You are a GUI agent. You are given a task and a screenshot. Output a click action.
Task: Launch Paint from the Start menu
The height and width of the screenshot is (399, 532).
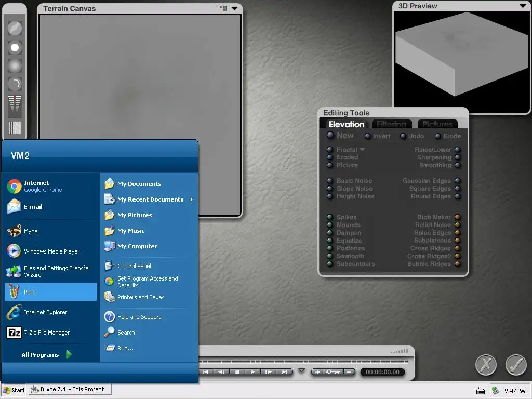[x=51, y=292]
